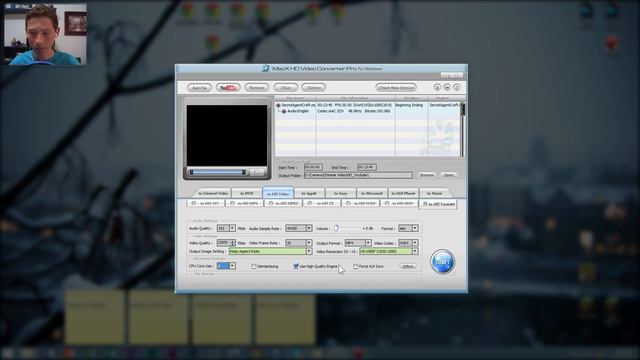Click the Effect button beside Force A/V Sync

click(408, 266)
